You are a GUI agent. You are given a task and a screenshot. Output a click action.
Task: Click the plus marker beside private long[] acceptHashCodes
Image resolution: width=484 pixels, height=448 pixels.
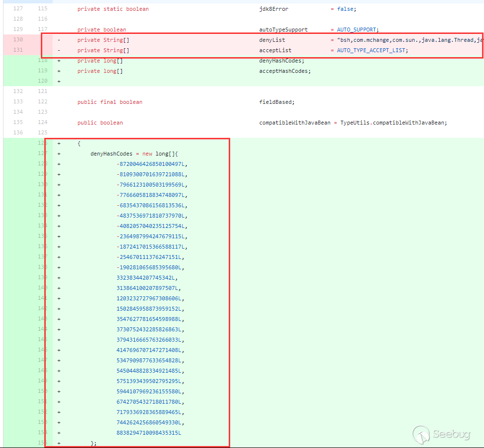(x=59, y=70)
